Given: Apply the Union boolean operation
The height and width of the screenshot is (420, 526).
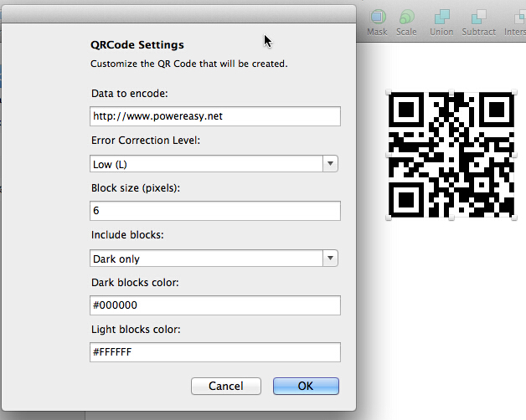Looking at the screenshot, I should pyautogui.click(x=441, y=20).
